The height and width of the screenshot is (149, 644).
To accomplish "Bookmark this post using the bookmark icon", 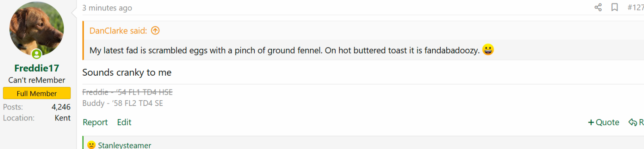I will point(615,7).
